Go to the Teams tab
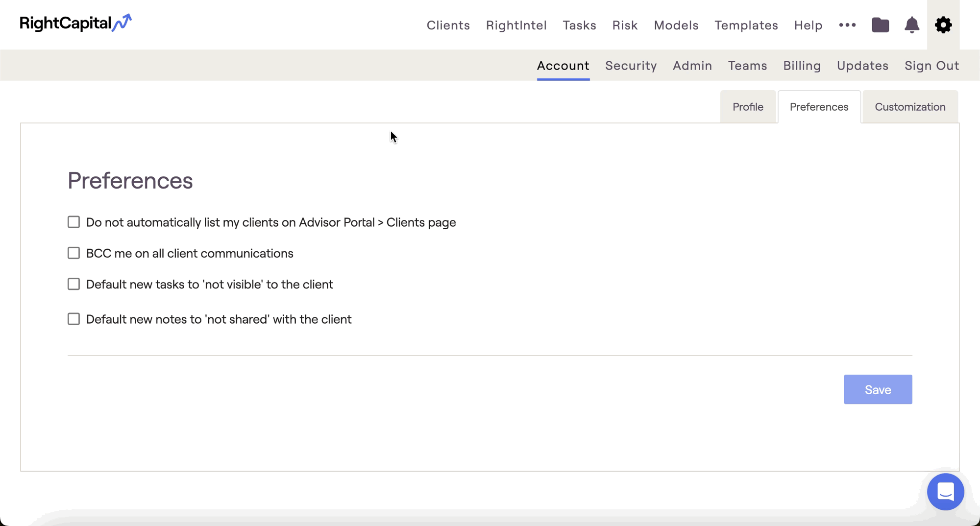The width and height of the screenshot is (980, 526). [x=748, y=66]
